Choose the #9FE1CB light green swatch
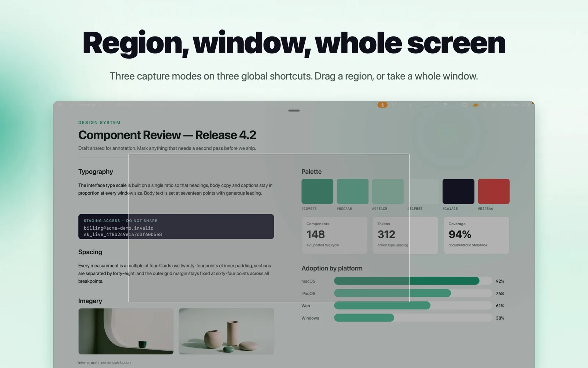The width and height of the screenshot is (588, 368). pos(388,191)
